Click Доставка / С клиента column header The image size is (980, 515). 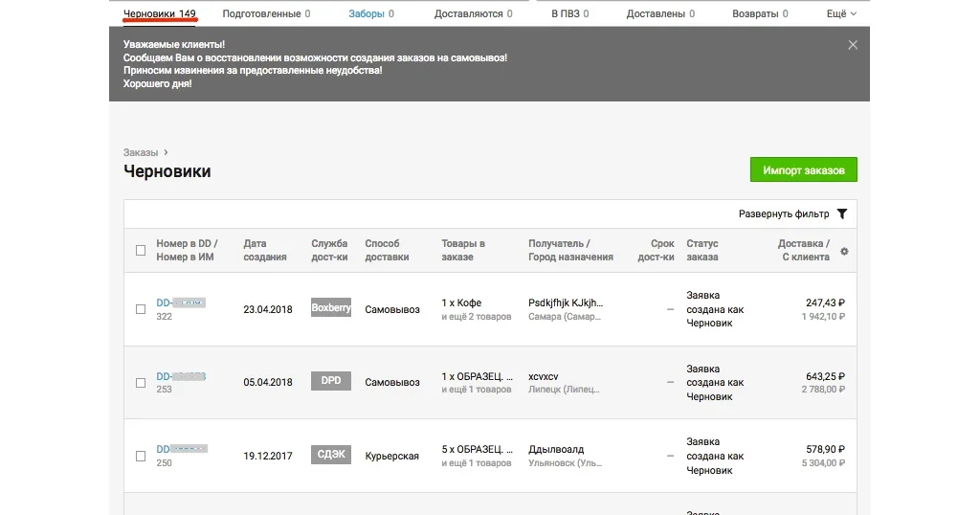tap(803, 250)
